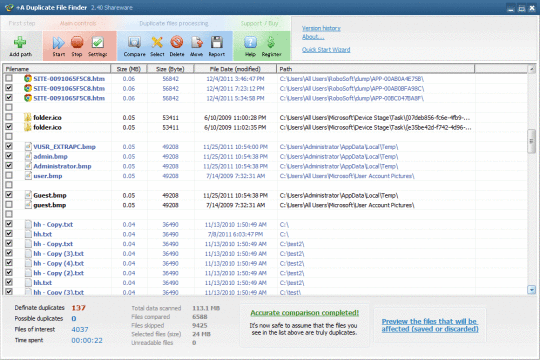Check the user.bmp checkbox
Screen dimensions: 540x360
(x=9, y=175)
